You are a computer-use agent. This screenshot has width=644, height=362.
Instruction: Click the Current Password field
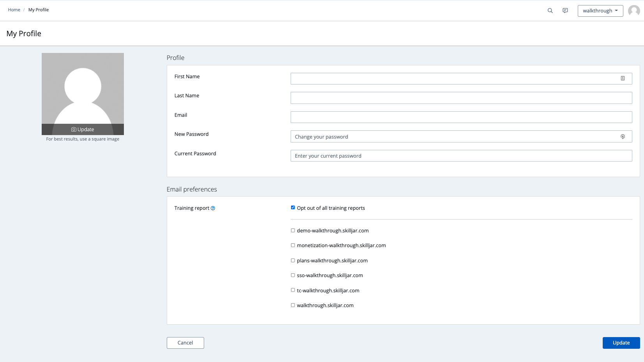[461, 156]
